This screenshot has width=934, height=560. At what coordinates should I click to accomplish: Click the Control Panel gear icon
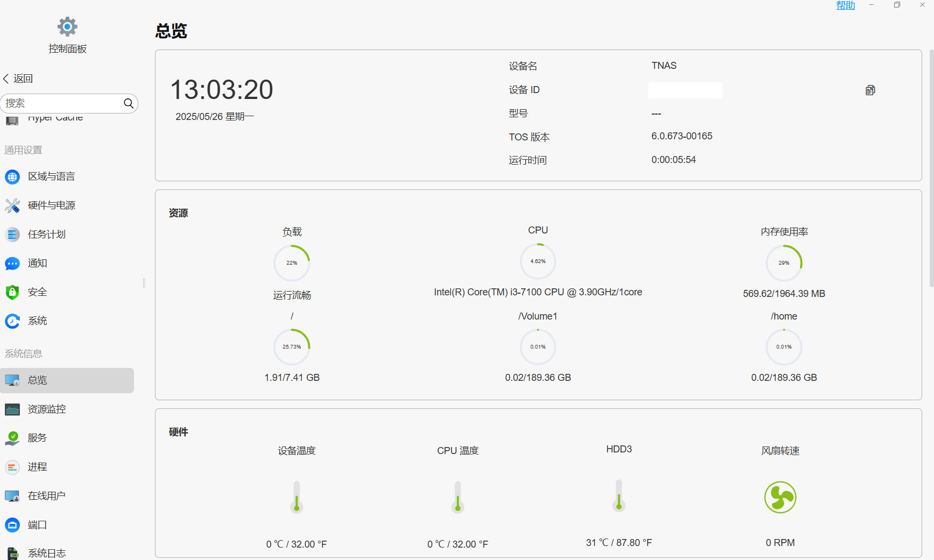coord(67,26)
